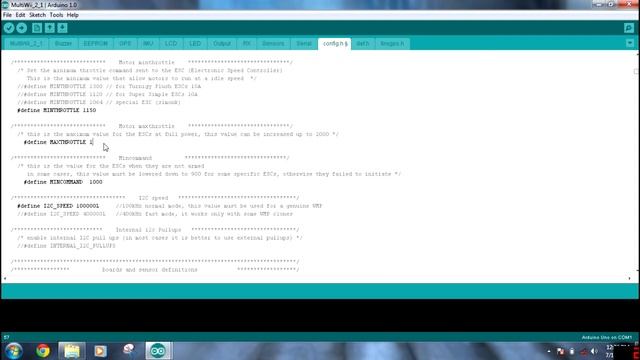Click the Open sketch up-arrow icon

pos(50,28)
